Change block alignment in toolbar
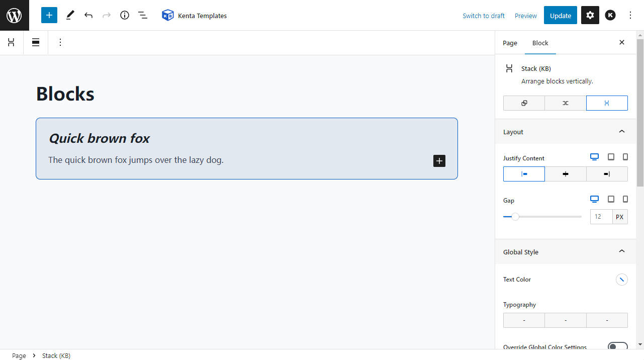The width and height of the screenshot is (644, 360). (x=36, y=43)
